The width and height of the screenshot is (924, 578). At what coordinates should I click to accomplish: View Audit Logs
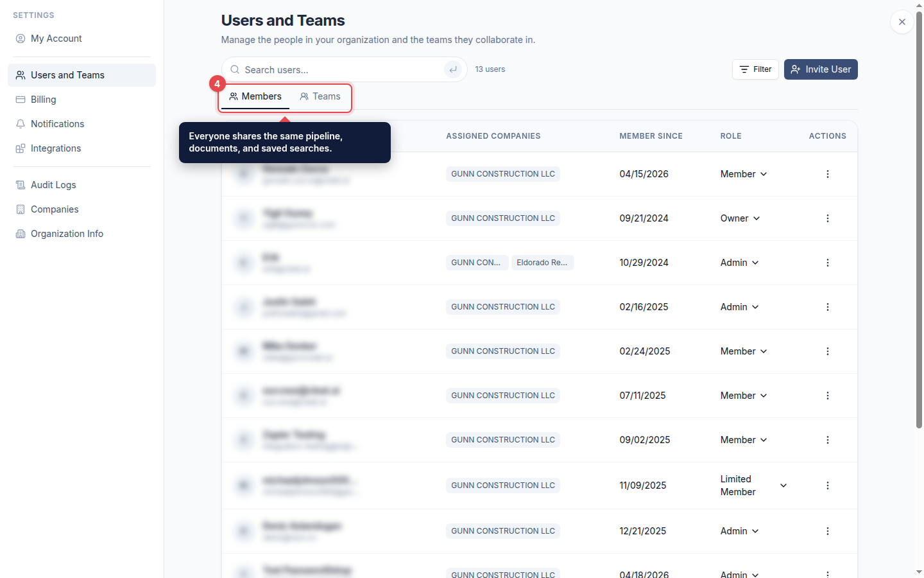pyautogui.click(x=81, y=185)
